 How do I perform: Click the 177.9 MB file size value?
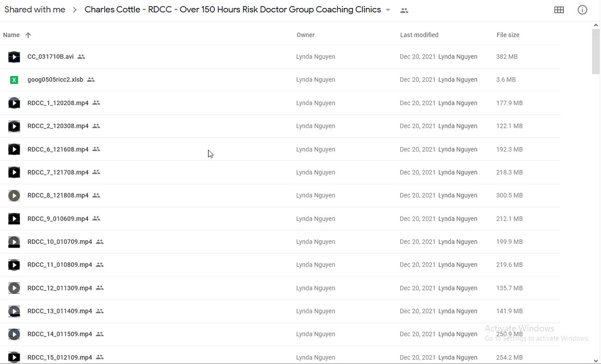(x=509, y=103)
